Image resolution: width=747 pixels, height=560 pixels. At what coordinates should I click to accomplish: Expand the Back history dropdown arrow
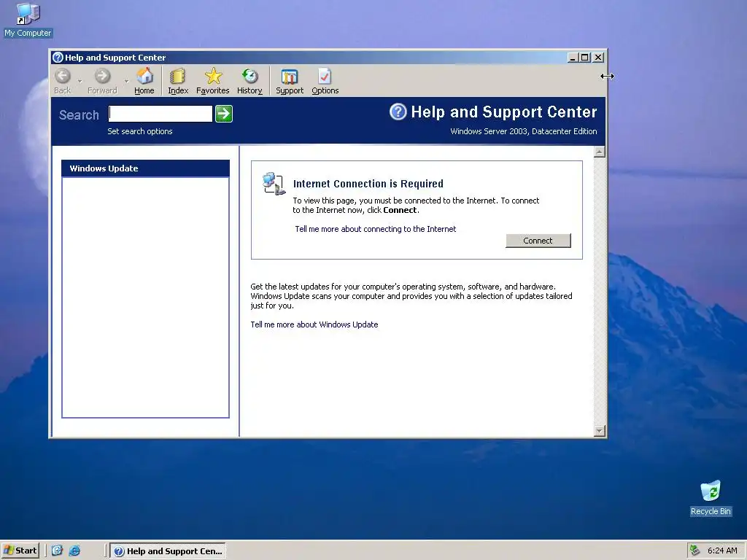[80, 81]
